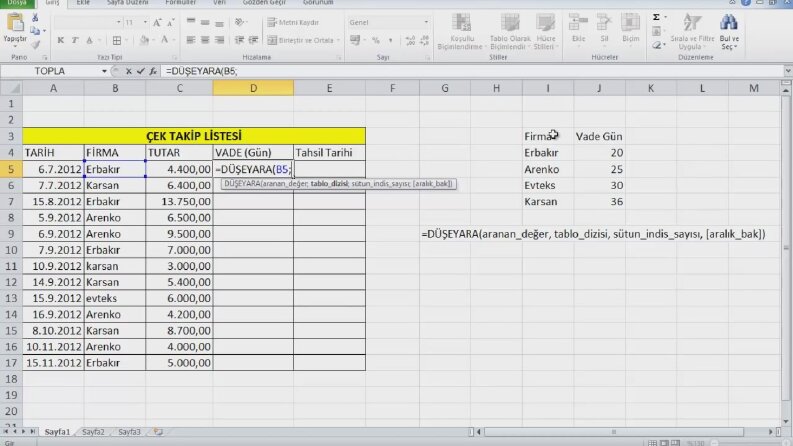The height and width of the screenshot is (446, 793).
Task: Open Tablo Olarak Biçimlendir menu
Action: [510, 31]
